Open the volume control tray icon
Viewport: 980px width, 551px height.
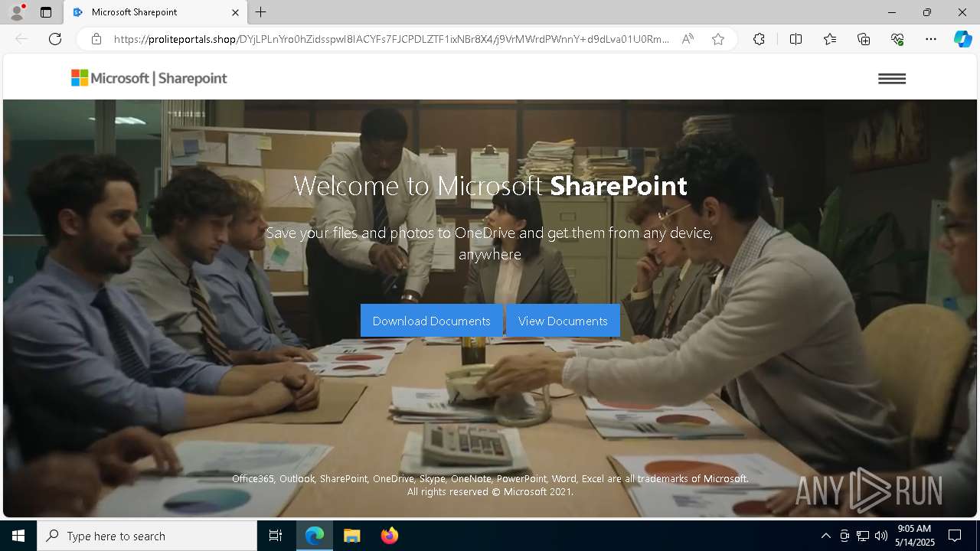point(880,536)
